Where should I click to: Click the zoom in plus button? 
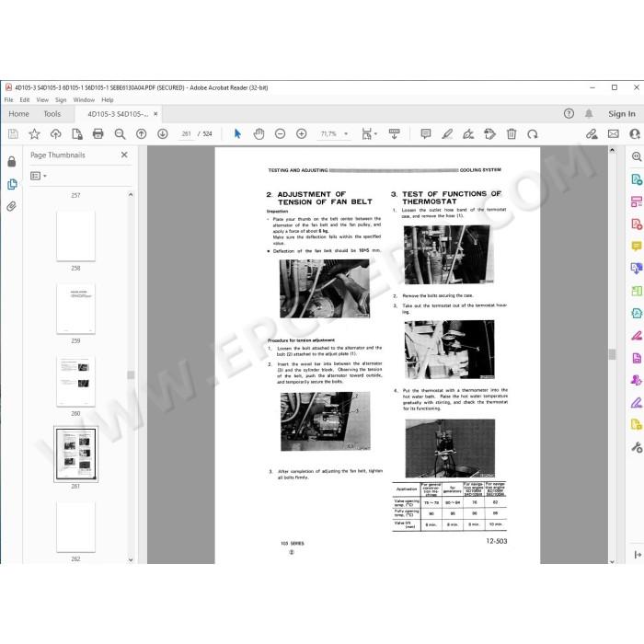[x=302, y=134]
